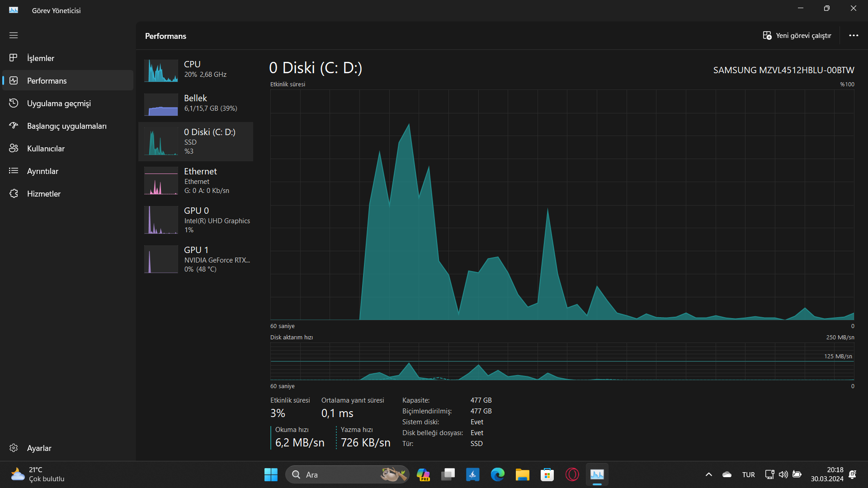
Task: Open the Hizmetler services page
Action: tap(43, 194)
